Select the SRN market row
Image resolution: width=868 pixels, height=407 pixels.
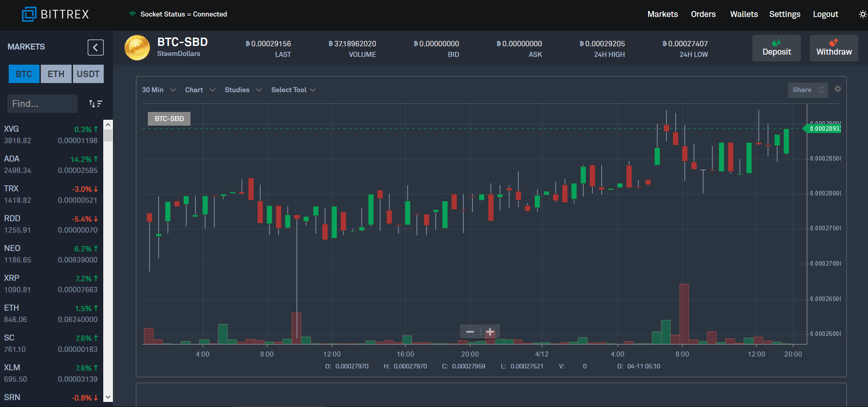(51, 398)
